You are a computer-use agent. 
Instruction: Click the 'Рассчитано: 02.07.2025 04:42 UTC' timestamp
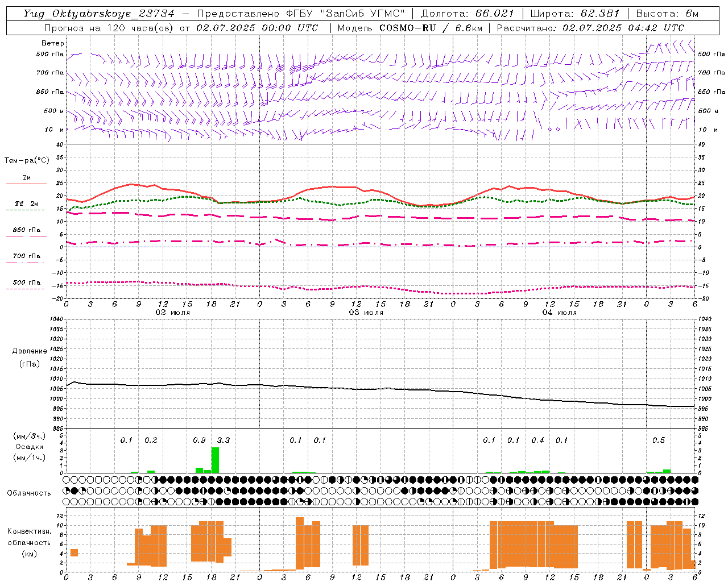590,28
